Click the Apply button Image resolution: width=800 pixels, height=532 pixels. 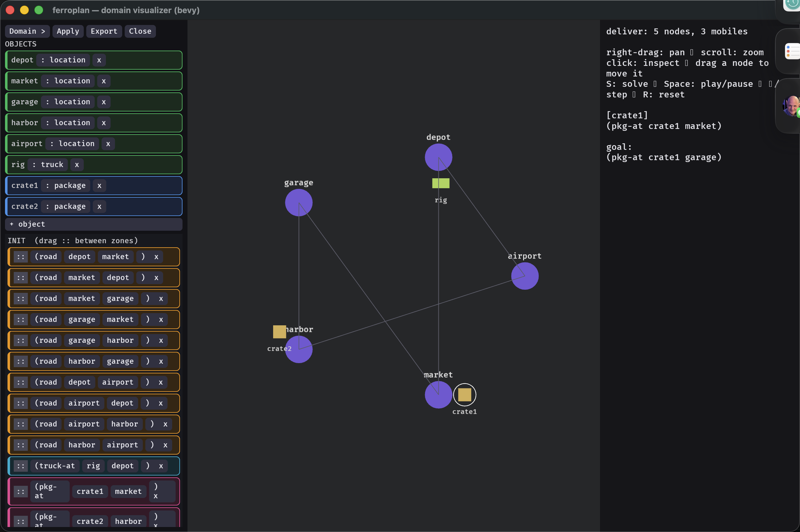[x=68, y=31]
